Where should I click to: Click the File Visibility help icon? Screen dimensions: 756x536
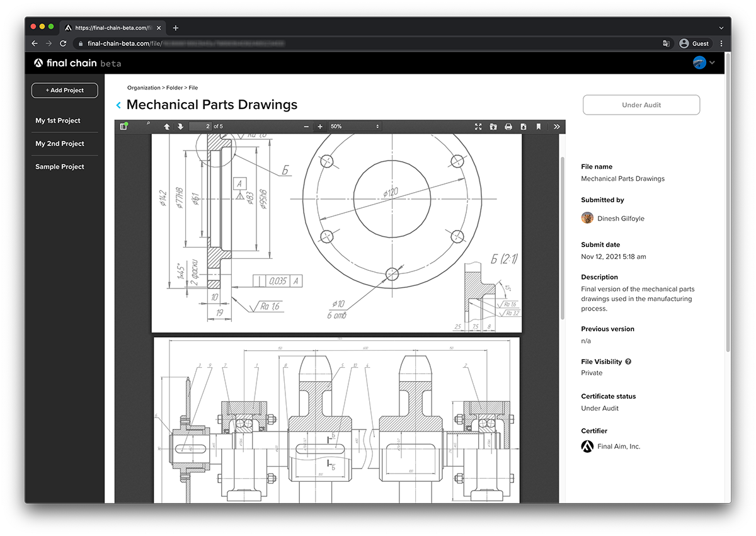[628, 362]
